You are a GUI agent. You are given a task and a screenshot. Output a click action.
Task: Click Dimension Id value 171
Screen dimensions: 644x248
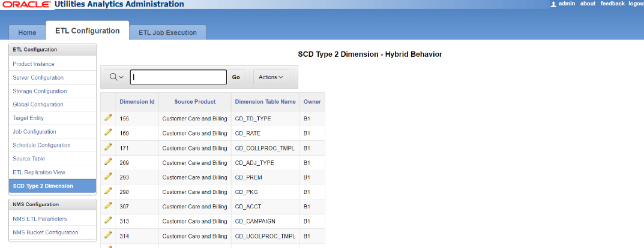click(x=124, y=148)
